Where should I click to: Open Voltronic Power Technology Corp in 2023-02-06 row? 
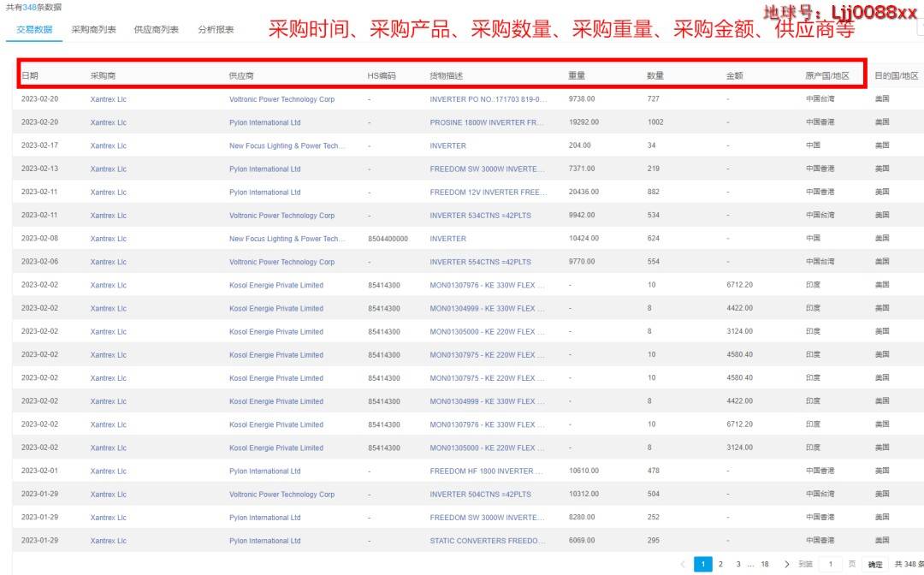tap(281, 262)
